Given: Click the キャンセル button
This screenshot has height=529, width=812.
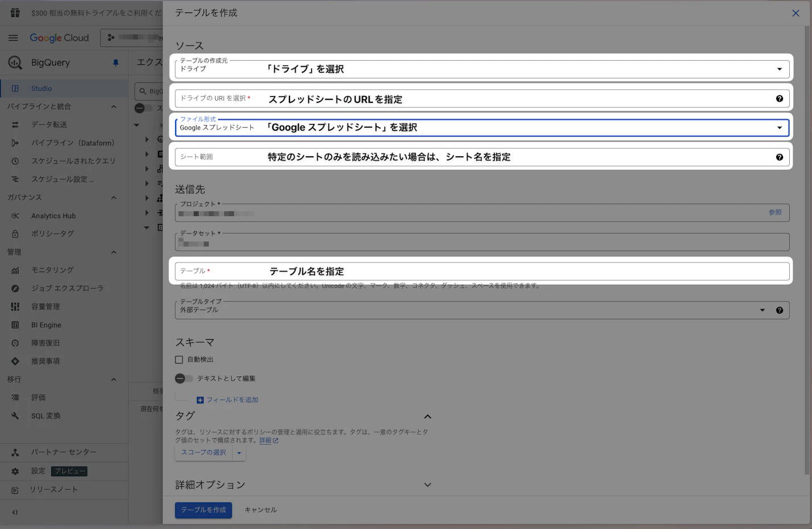Looking at the screenshot, I should 260,510.
